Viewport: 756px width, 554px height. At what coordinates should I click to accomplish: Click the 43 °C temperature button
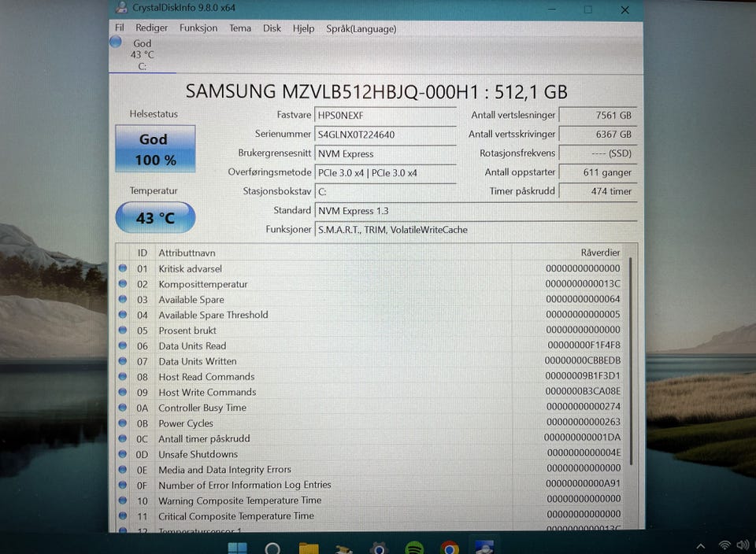click(155, 218)
